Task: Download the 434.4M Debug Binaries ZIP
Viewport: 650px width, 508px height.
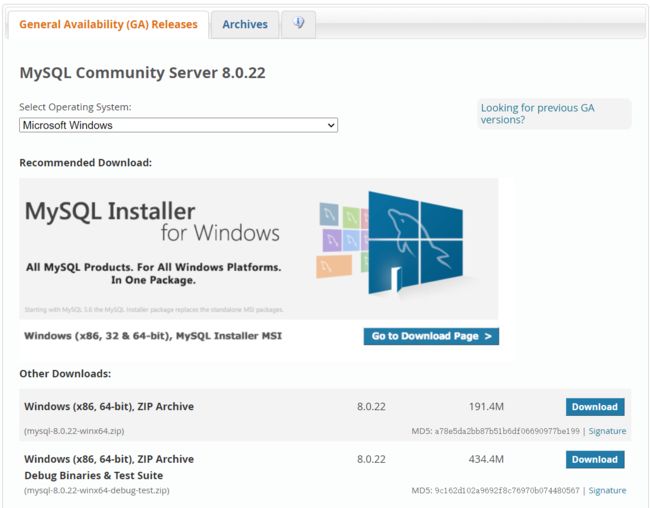Action: 595,459
